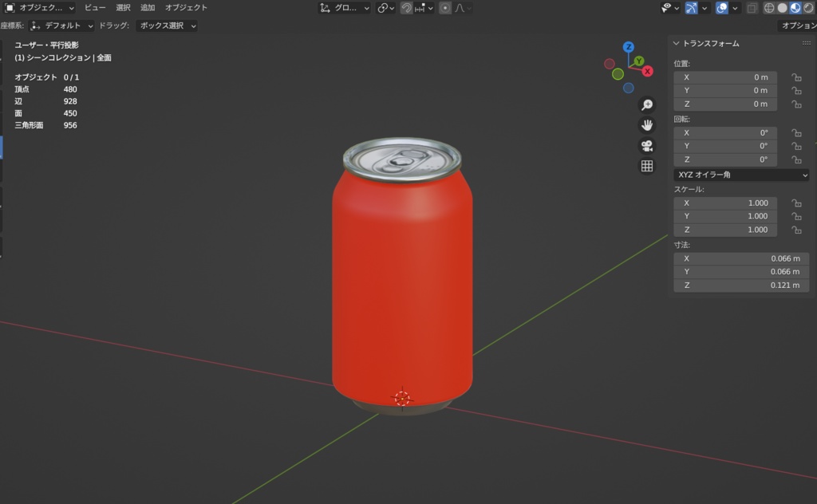The image size is (817, 504).
Task: Switch orthographic/perspective with grid icon
Action: click(x=646, y=166)
